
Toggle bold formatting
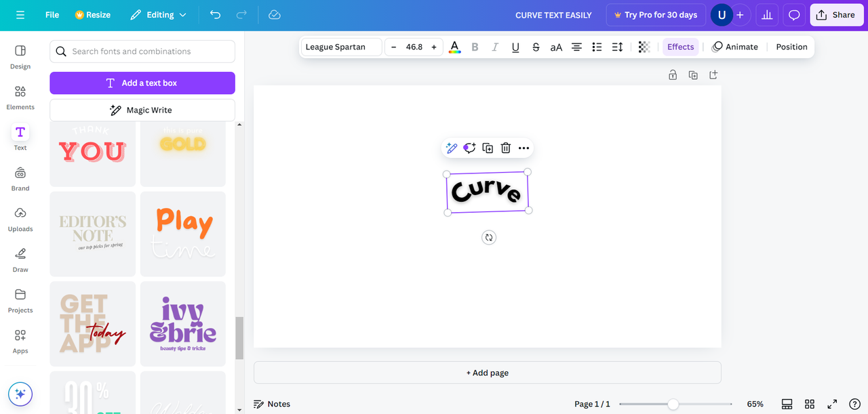tap(475, 47)
